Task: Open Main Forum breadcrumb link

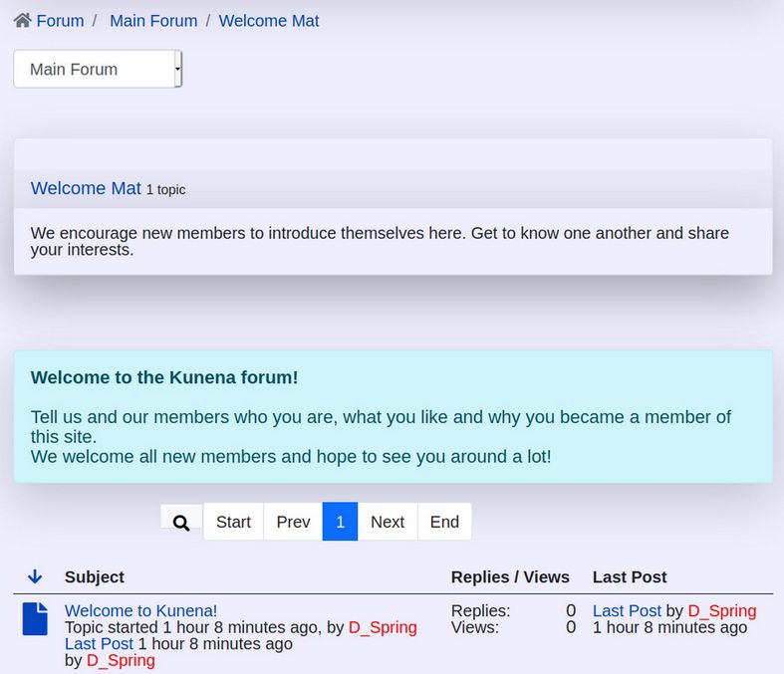Action: [153, 21]
